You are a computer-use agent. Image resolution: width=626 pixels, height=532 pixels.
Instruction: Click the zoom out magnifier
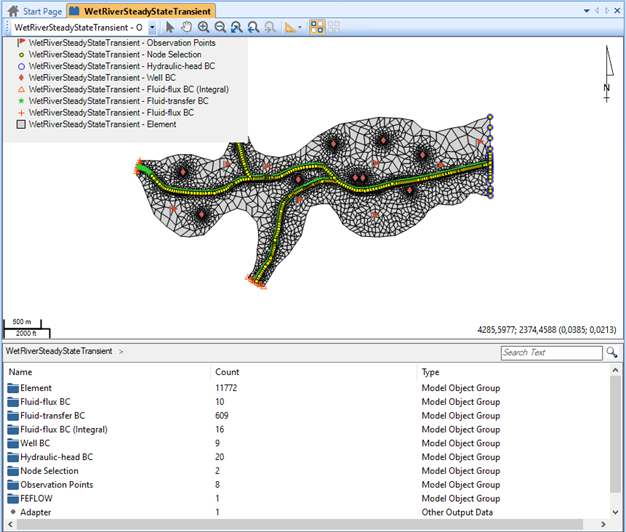point(220,27)
